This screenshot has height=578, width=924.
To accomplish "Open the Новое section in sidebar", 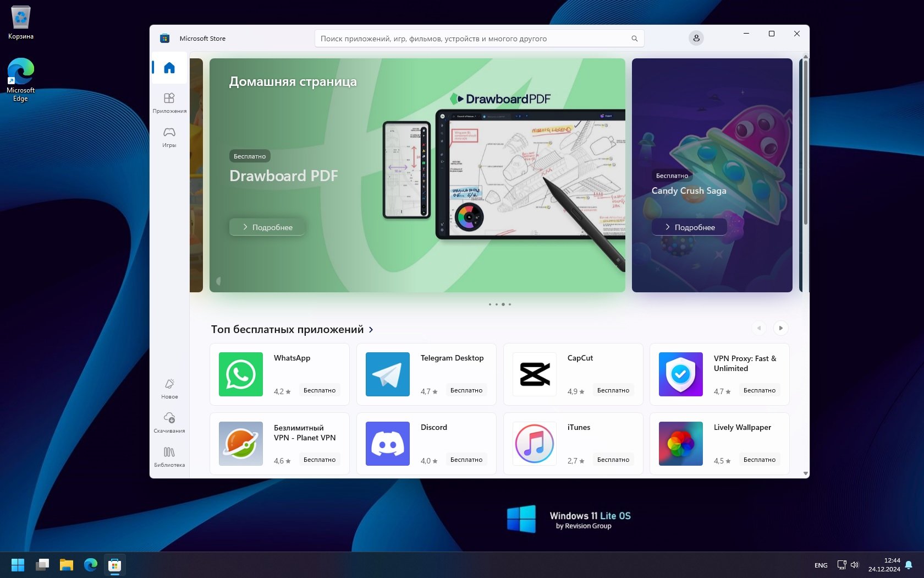I will [169, 389].
